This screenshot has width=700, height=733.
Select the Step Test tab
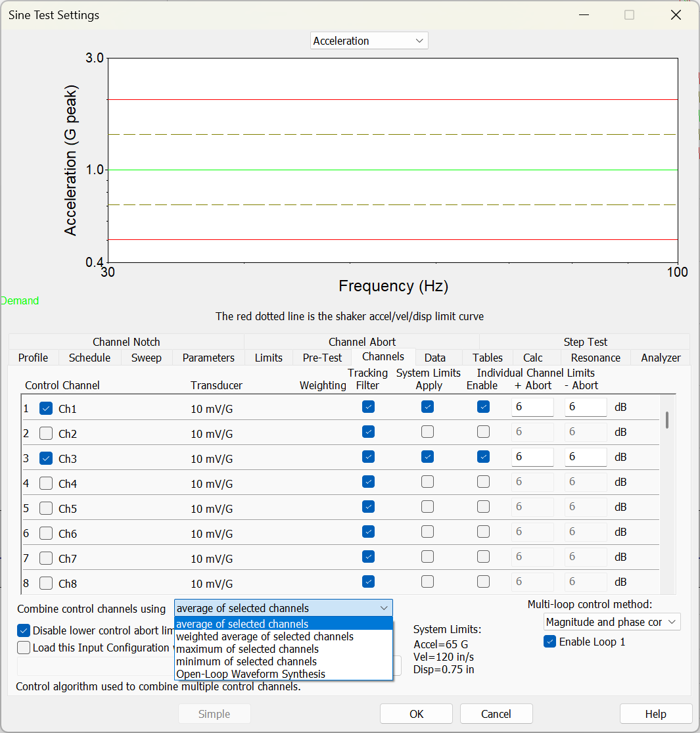pos(585,342)
